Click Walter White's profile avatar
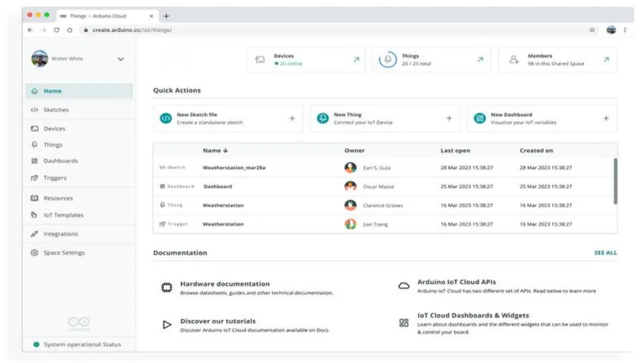 40,59
